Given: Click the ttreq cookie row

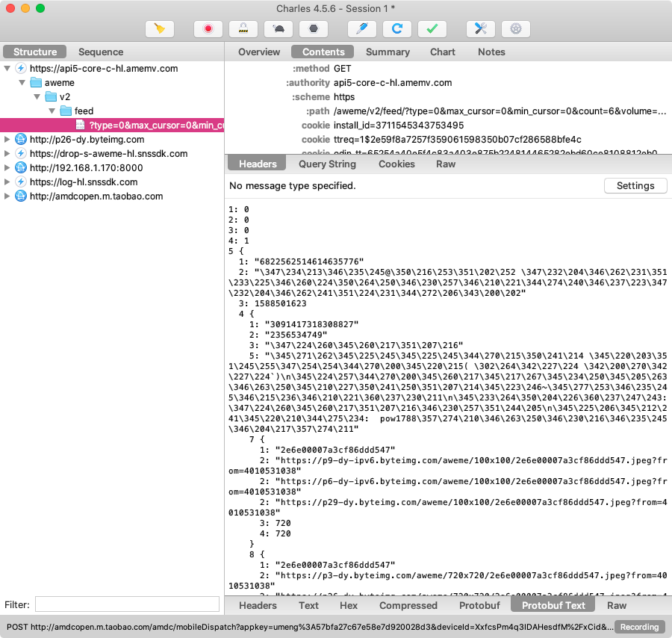Looking at the screenshot, I should point(448,140).
